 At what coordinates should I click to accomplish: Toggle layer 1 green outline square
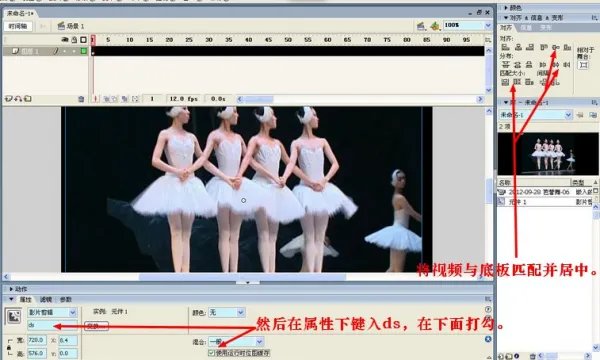[83, 51]
